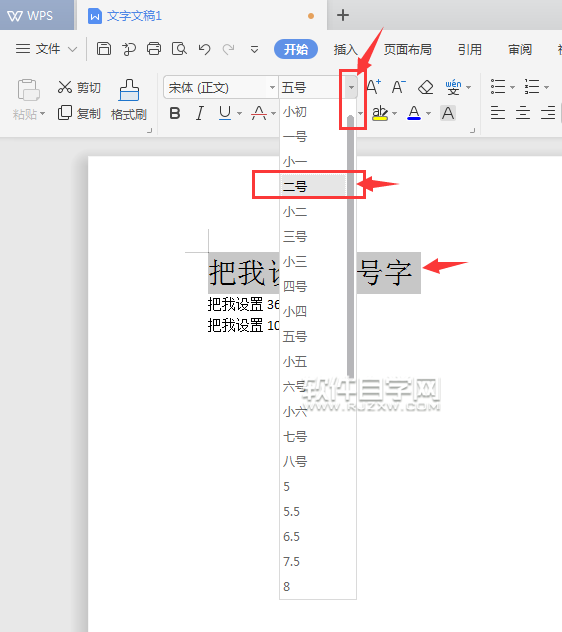Click the Print icon

(x=154, y=49)
